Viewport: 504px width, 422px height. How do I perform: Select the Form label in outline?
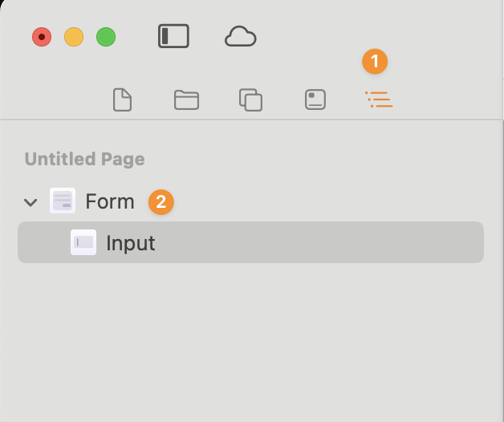[x=110, y=201]
